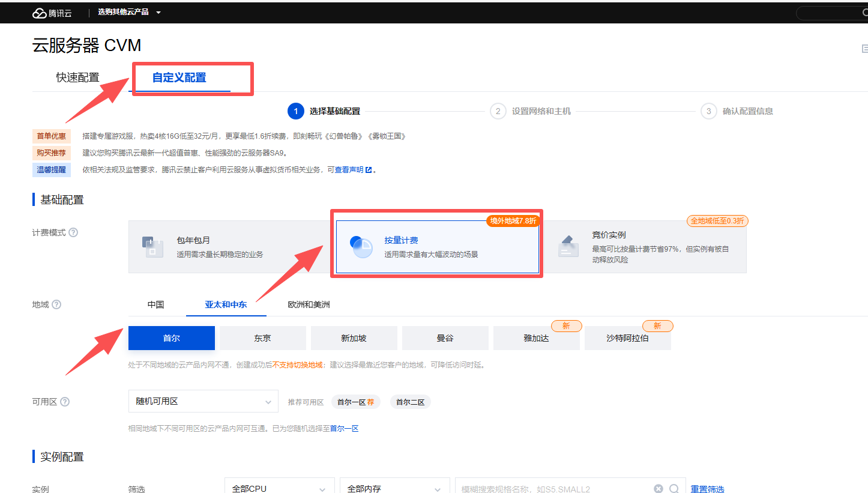Click the 筛选 label in the instance row
The width and height of the screenshot is (868, 493).
coord(137,489)
